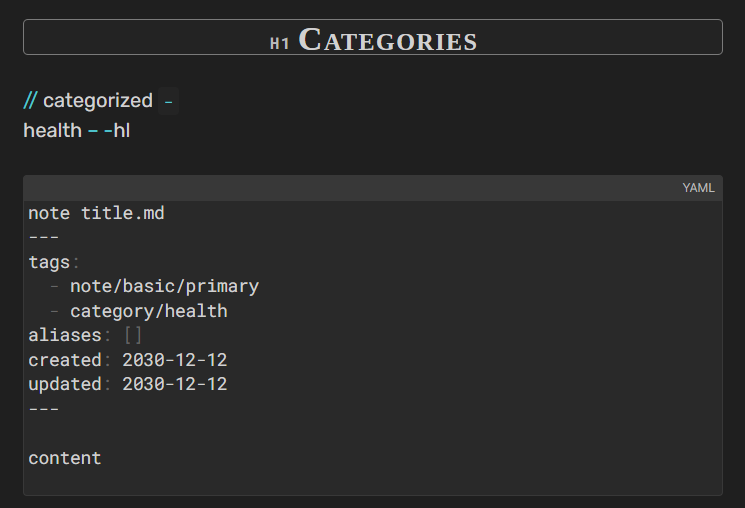Click the category/health tag value

pyautogui.click(x=148, y=311)
